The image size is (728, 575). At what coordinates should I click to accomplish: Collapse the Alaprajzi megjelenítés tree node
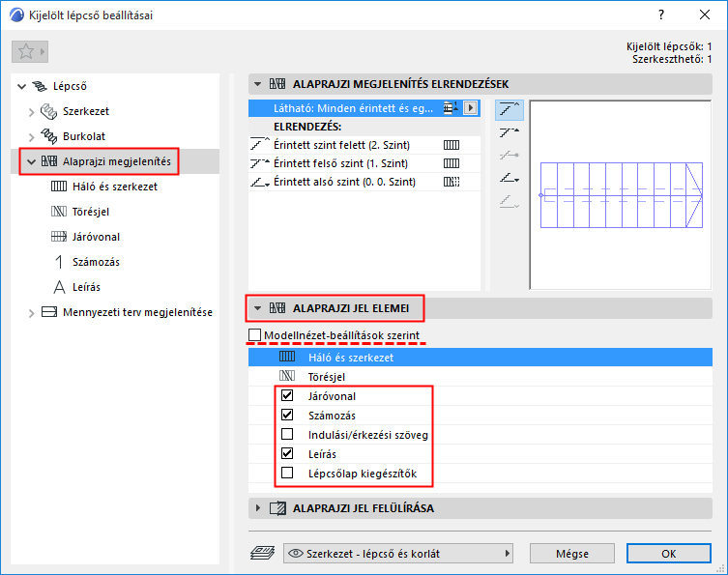31,162
